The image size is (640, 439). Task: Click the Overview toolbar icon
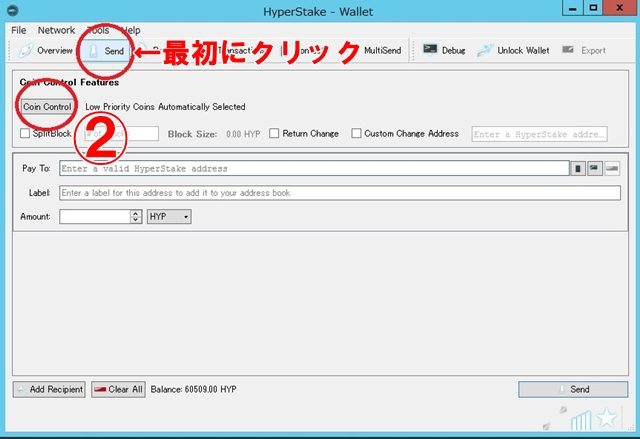[25, 51]
